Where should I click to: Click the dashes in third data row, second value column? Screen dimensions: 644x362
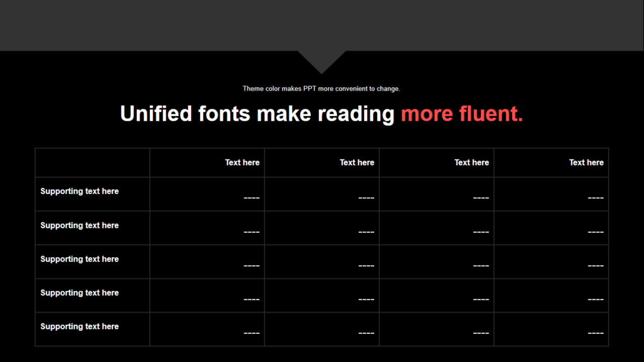[x=366, y=266]
